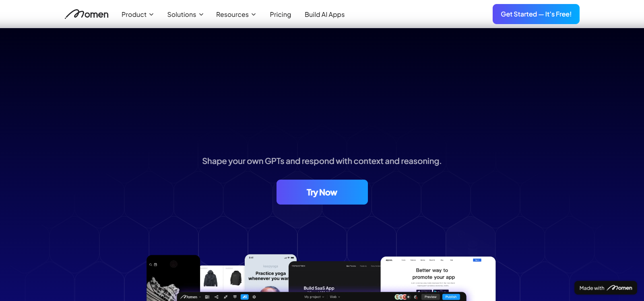The height and width of the screenshot is (301, 644).
Task: Click Publish button in editor mockup
Action: (x=451, y=297)
